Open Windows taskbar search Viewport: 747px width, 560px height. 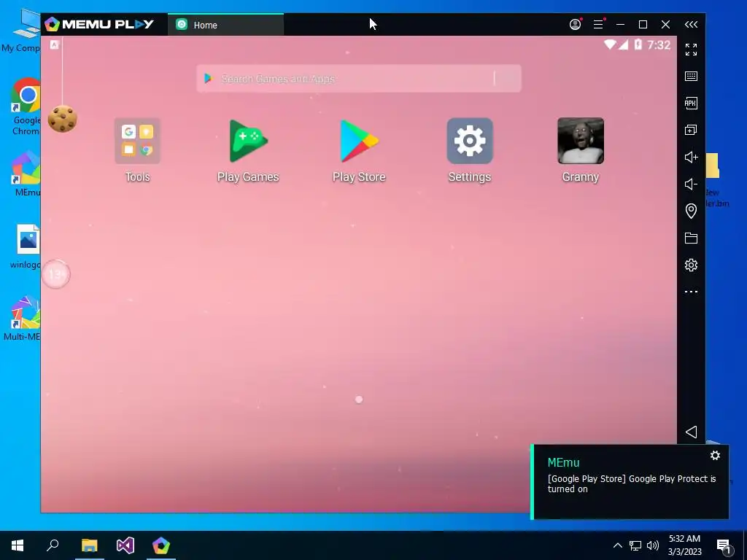pyautogui.click(x=53, y=545)
